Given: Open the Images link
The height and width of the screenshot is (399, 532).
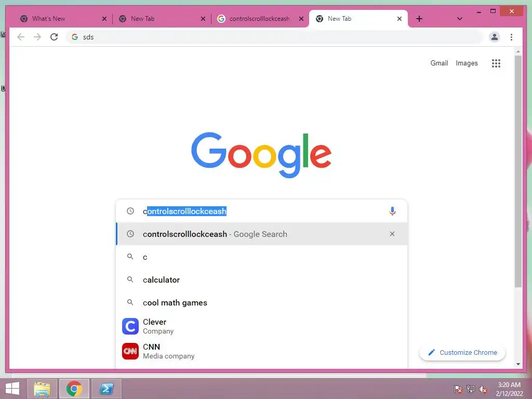Looking at the screenshot, I should pyautogui.click(x=467, y=63).
